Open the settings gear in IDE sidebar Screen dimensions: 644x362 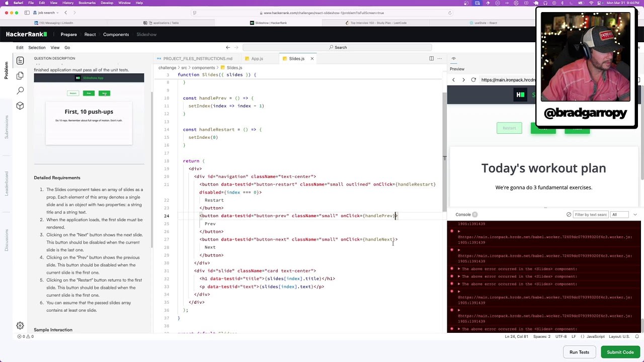[x=20, y=325]
